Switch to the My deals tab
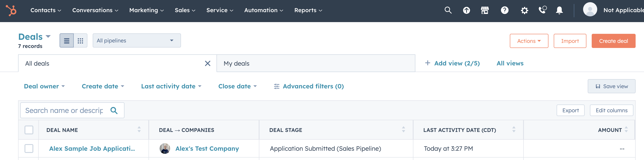 pos(316,63)
